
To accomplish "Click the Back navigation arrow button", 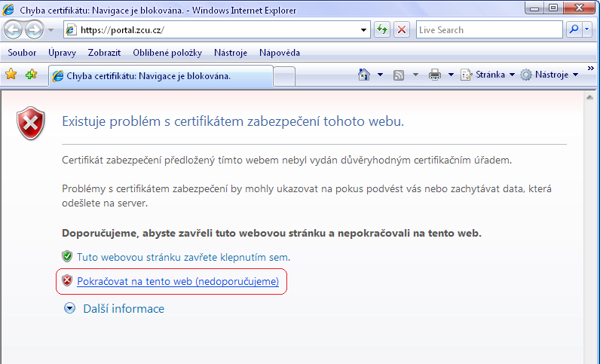I will [14, 29].
